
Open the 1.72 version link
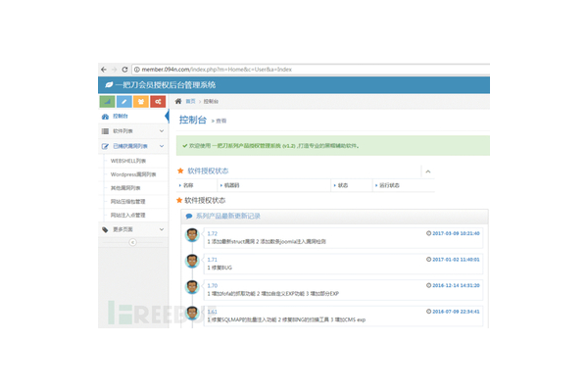pos(213,233)
